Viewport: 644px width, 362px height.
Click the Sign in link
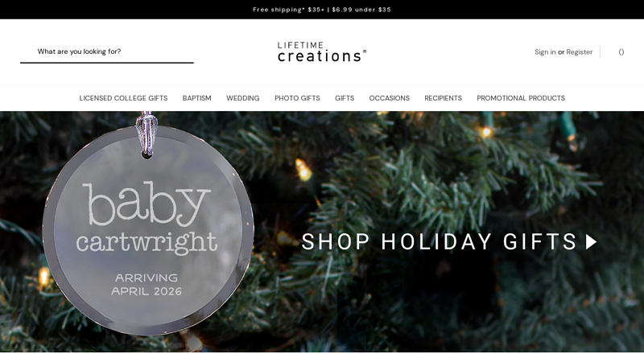pos(545,52)
